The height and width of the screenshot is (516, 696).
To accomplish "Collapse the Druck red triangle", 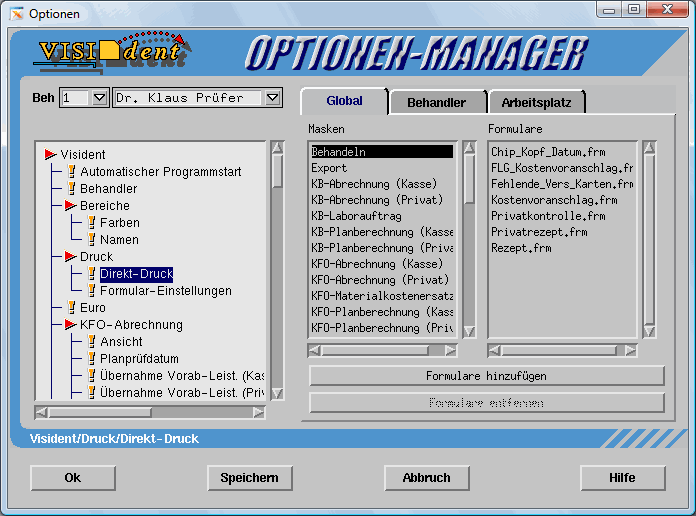I will tap(70, 257).
